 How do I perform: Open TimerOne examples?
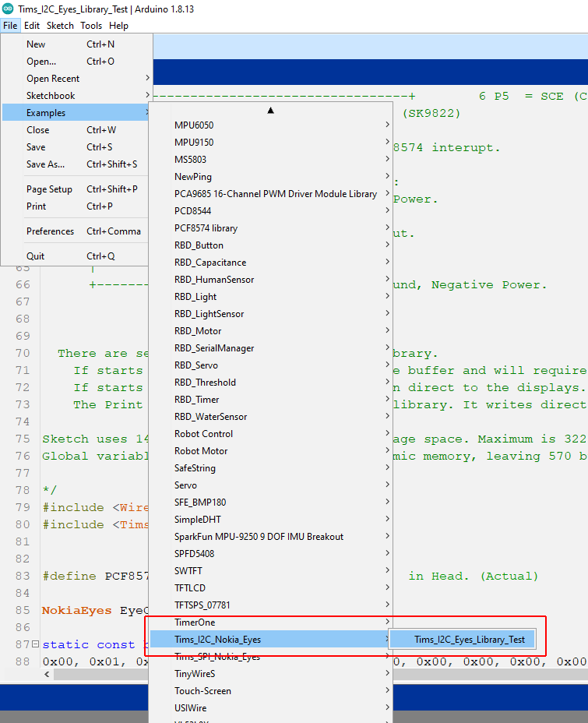(270, 622)
